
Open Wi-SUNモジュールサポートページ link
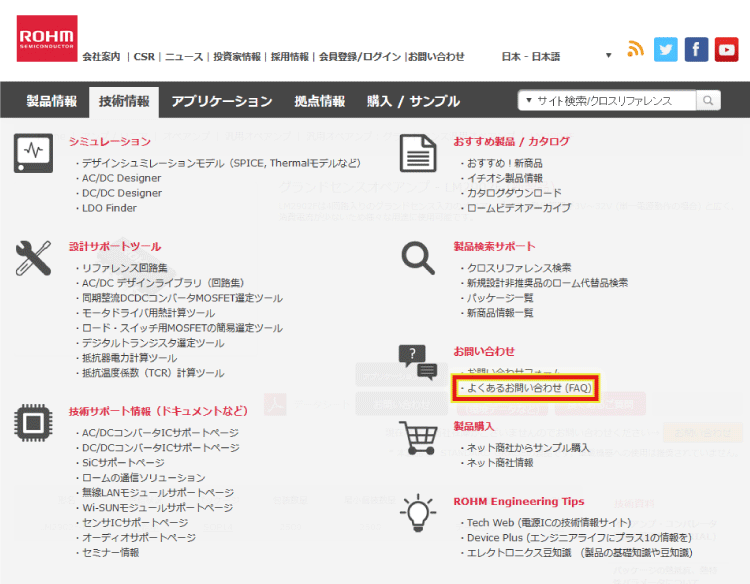(x=157, y=507)
